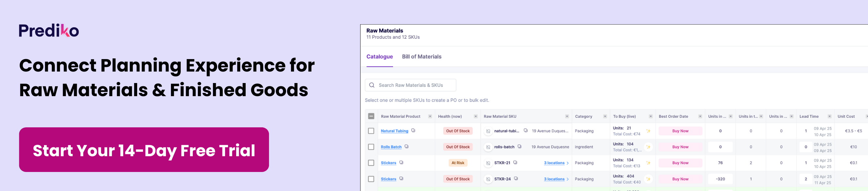Click the Prediko logo
Screen dimensions: 868x191
click(x=49, y=30)
